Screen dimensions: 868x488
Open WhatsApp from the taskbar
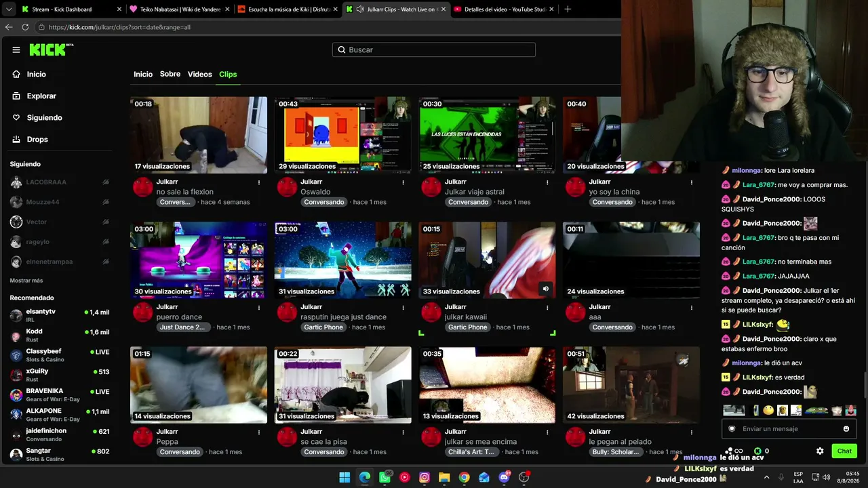click(x=384, y=477)
